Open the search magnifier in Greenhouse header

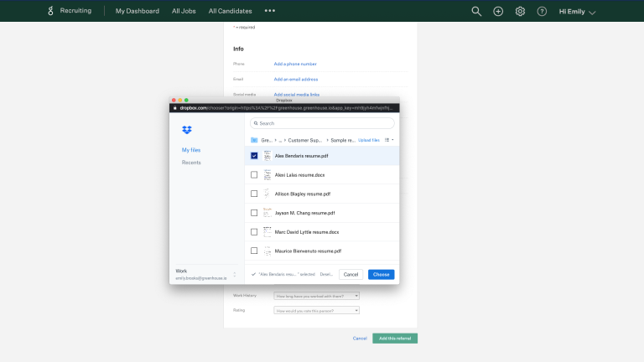(x=476, y=11)
